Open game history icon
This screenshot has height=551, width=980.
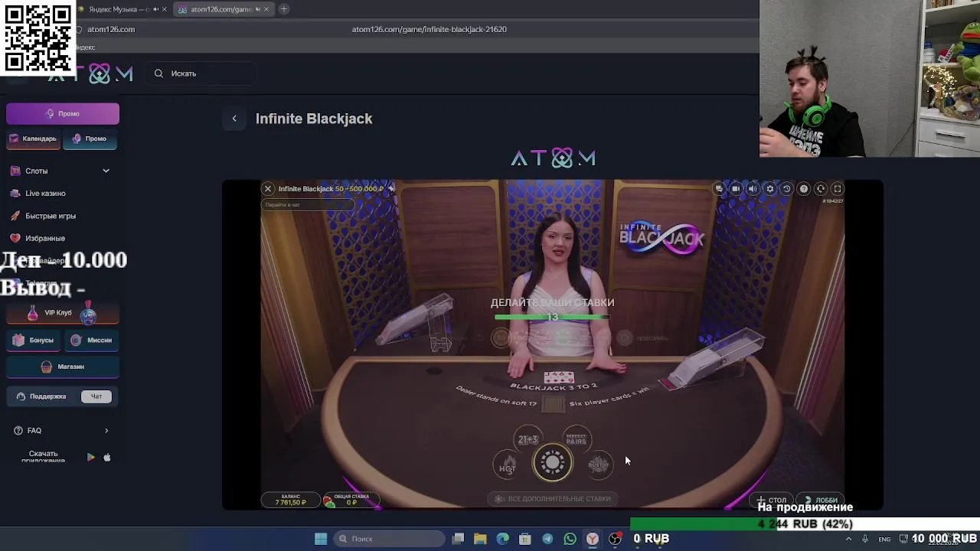tap(786, 188)
